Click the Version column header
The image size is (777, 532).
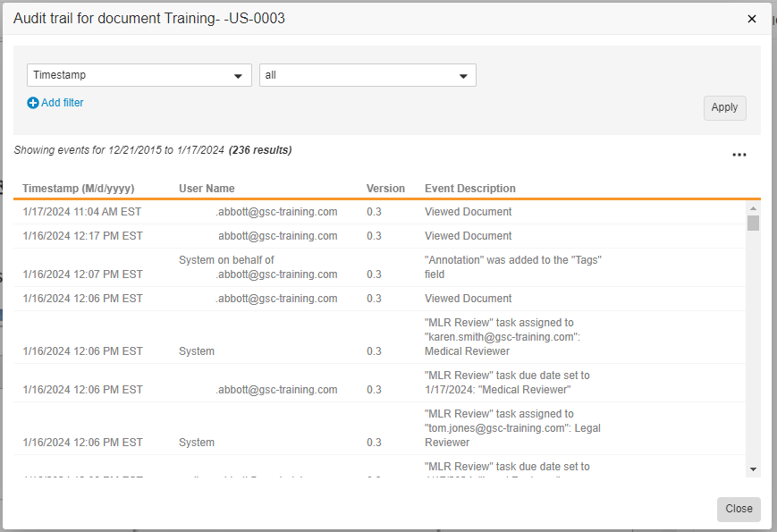[x=385, y=189]
